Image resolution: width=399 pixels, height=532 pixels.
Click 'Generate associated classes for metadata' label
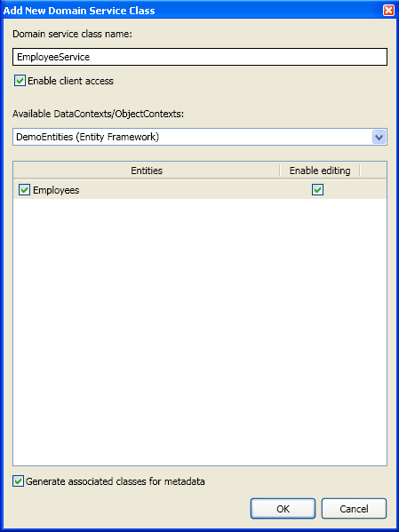tap(116, 481)
